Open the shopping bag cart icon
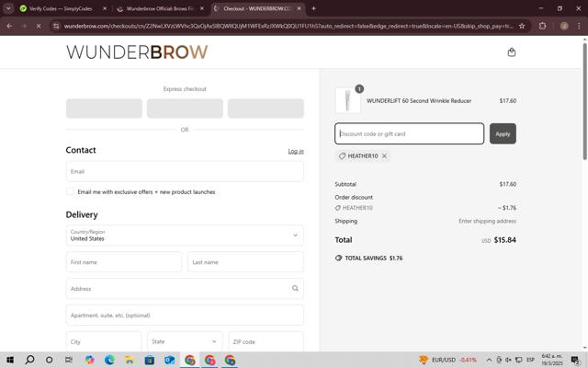The width and height of the screenshot is (588, 368). (512, 52)
